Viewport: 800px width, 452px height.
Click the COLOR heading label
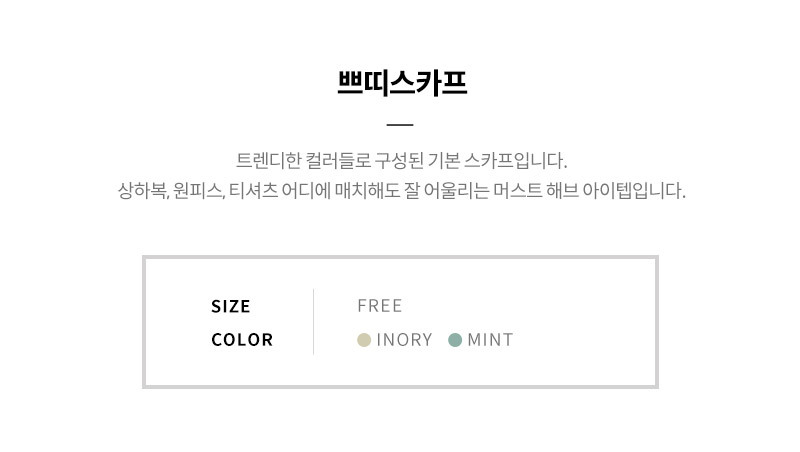(x=242, y=340)
